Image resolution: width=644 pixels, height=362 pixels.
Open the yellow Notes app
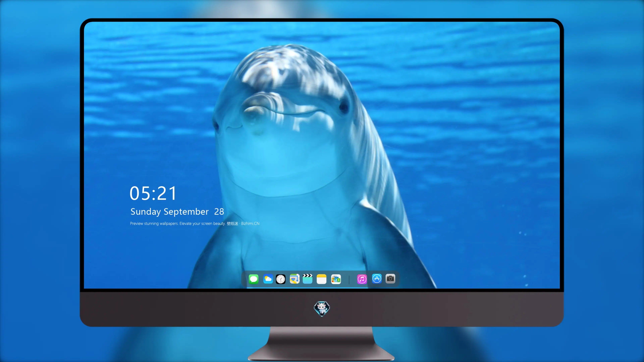[321, 279]
